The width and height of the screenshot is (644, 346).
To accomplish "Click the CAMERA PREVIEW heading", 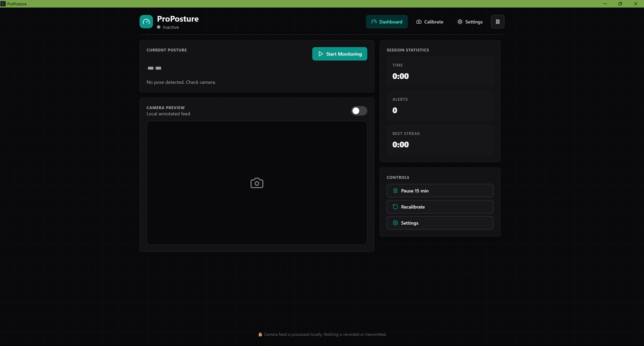I will pyautogui.click(x=166, y=108).
